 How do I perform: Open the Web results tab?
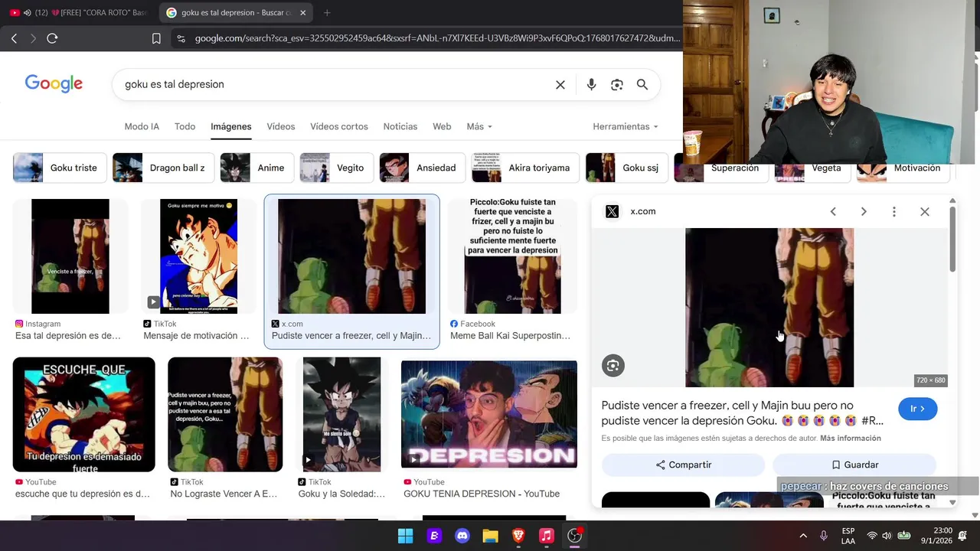pyautogui.click(x=442, y=126)
